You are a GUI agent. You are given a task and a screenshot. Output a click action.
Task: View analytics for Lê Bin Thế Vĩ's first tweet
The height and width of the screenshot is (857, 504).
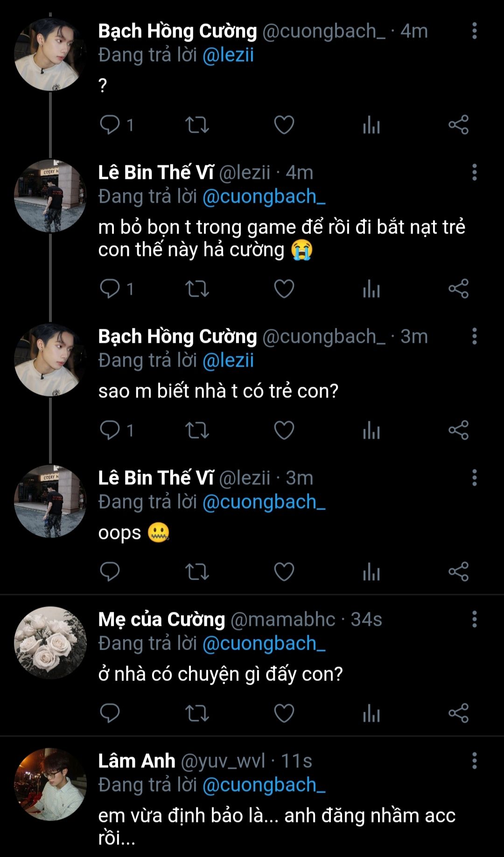pos(371,289)
